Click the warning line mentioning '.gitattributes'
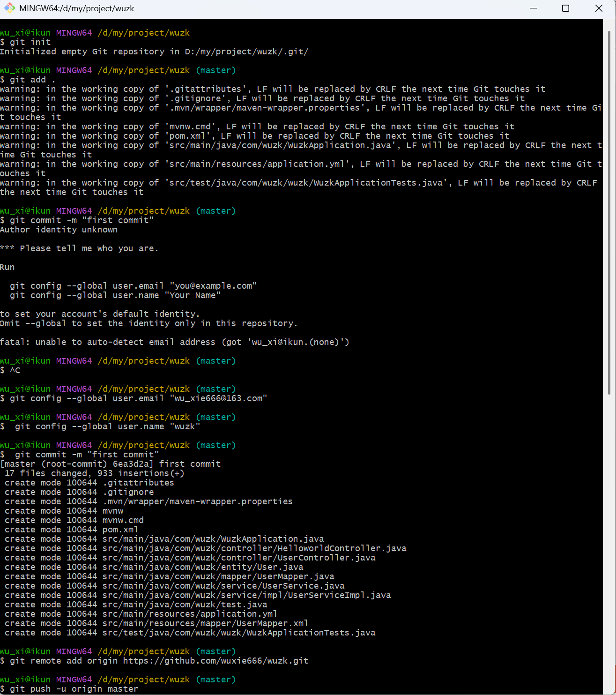This screenshot has width=616, height=695. 273,89
